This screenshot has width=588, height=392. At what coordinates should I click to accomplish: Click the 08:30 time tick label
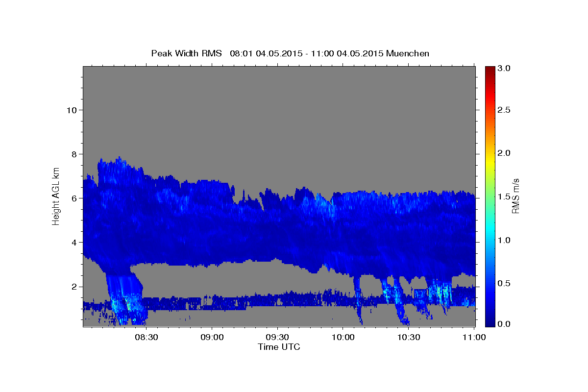click(x=147, y=338)
